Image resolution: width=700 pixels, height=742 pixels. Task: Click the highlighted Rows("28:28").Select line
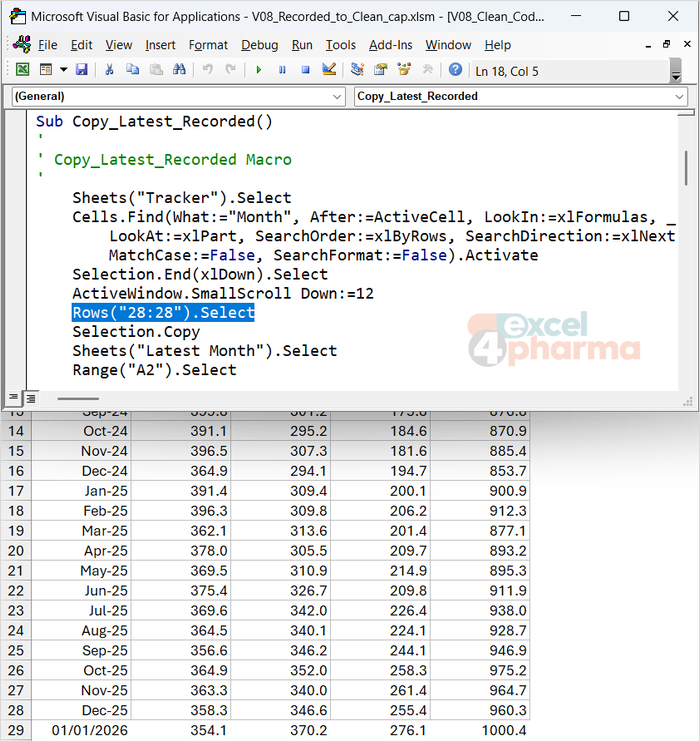(x=163, y=313)
